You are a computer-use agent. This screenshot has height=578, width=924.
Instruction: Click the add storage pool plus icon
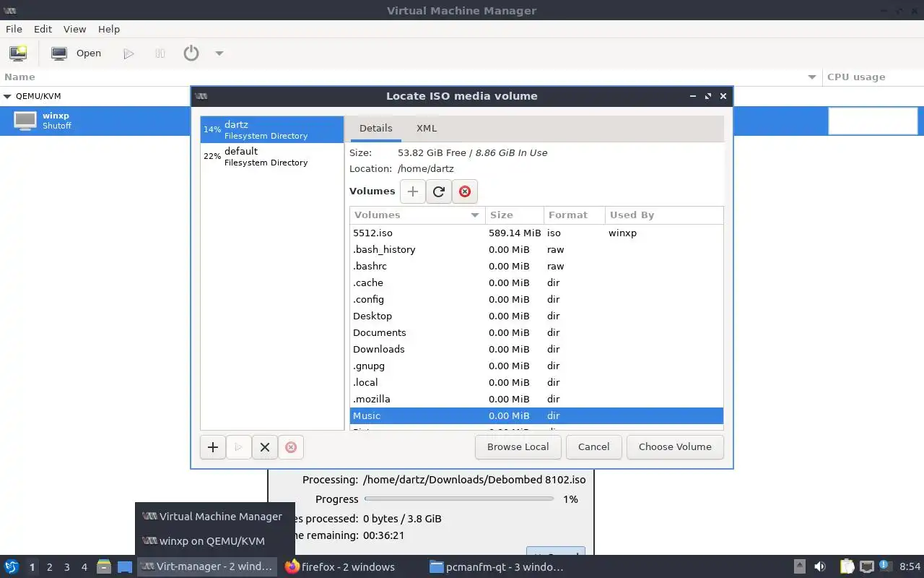point(213,447)
